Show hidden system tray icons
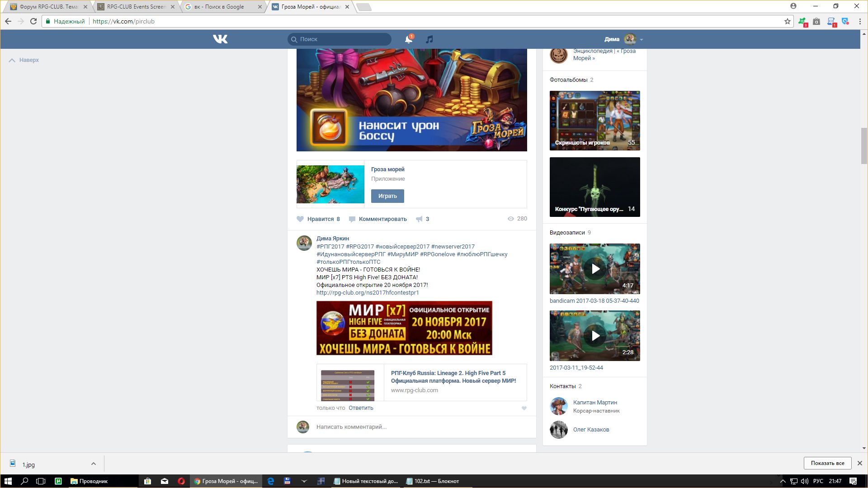The height and width of the screenshot is (488, 868). [x=783, y=481]
